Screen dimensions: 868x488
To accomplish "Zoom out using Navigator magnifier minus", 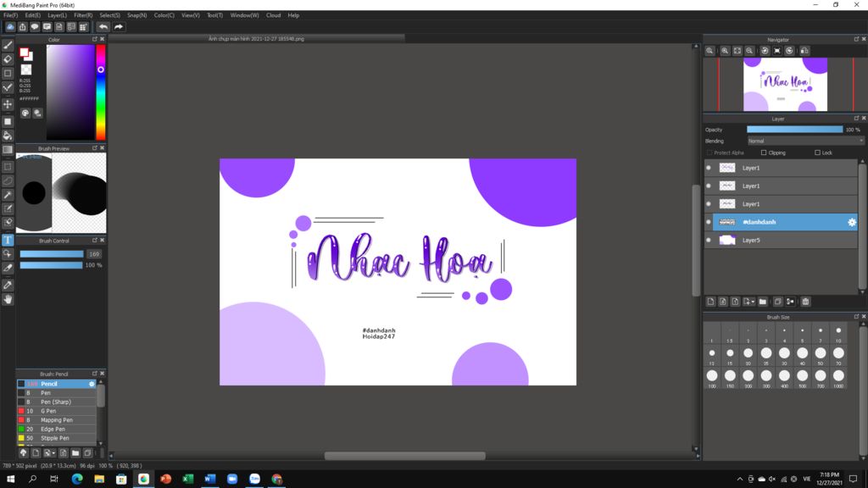I will pyautogui.click(x=749, y=50).
